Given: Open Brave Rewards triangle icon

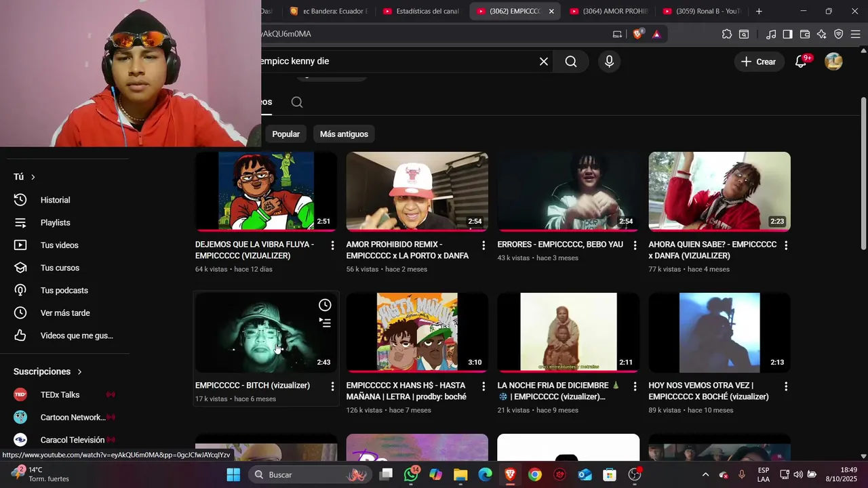Looking at the screenshot, I should click(x=656, y=34).
